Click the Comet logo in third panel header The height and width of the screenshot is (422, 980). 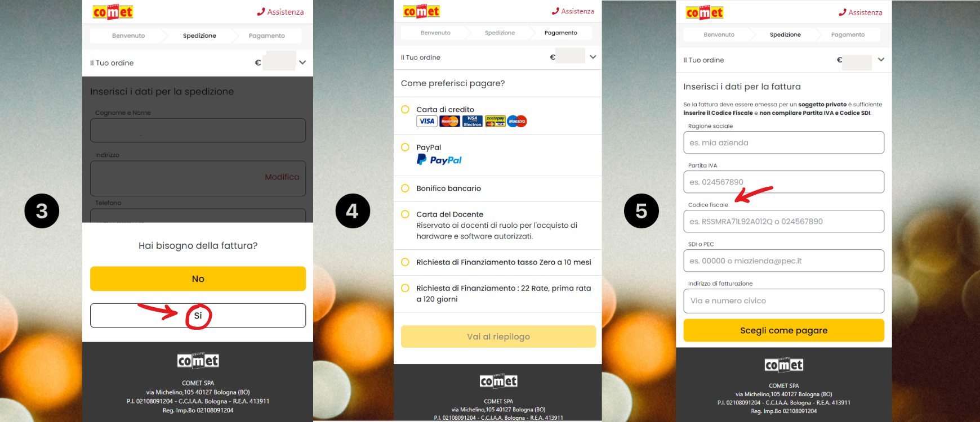coord(705,12)
